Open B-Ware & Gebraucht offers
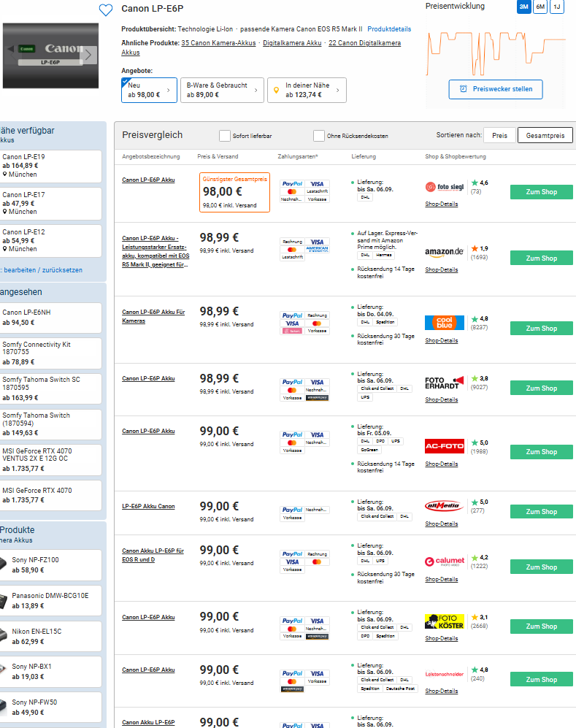 click(x=221, y=90)
